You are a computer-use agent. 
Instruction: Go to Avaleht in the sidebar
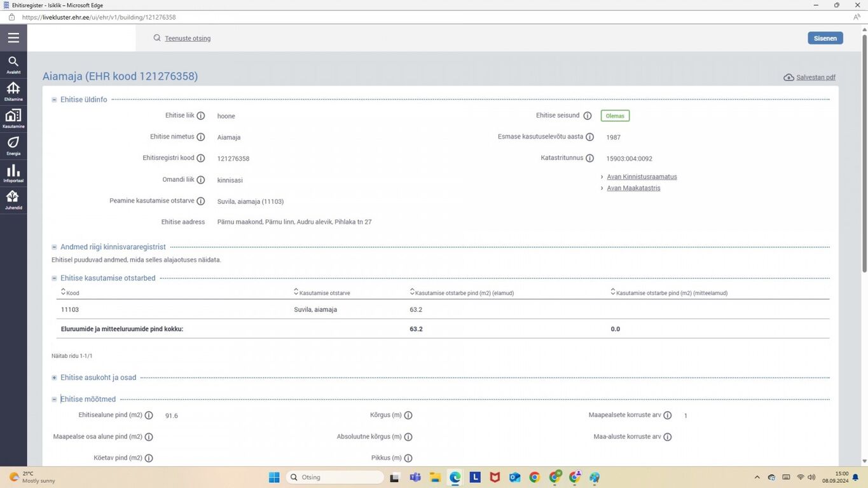click(x=13, y=65)
